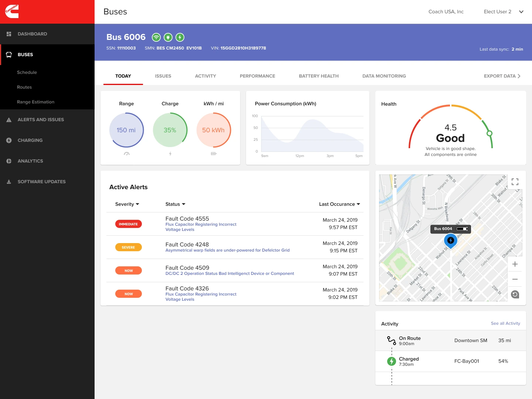The height and width of the screenshot is (399, 532).
Task: Click the On Route path icon
Action: tap(392, 341)
